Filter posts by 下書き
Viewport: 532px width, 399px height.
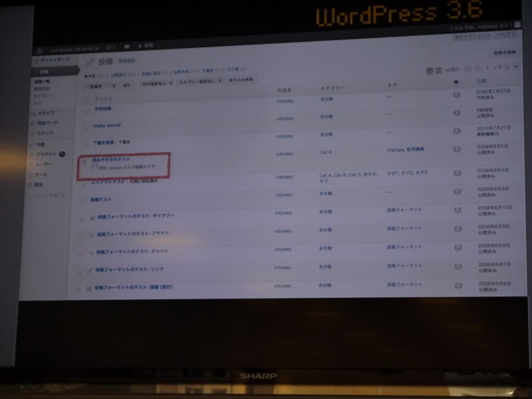(207, 71)
